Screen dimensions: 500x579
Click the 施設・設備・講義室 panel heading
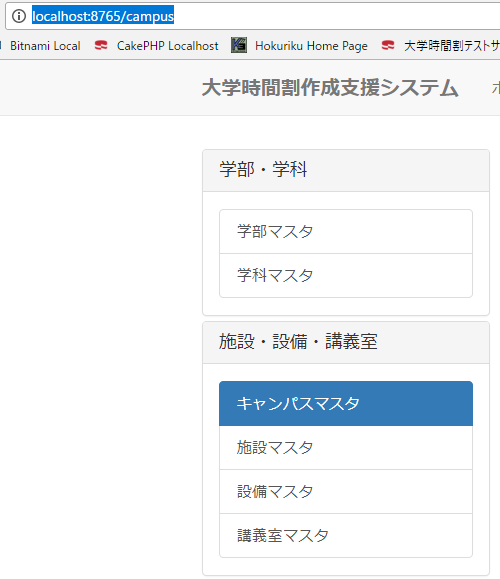click(346, 342)
